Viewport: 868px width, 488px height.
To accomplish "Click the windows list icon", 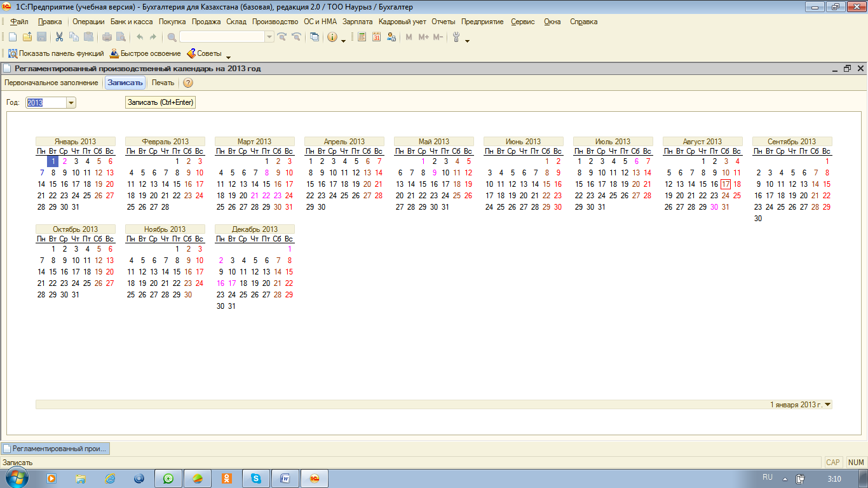I will click(315, 37).
